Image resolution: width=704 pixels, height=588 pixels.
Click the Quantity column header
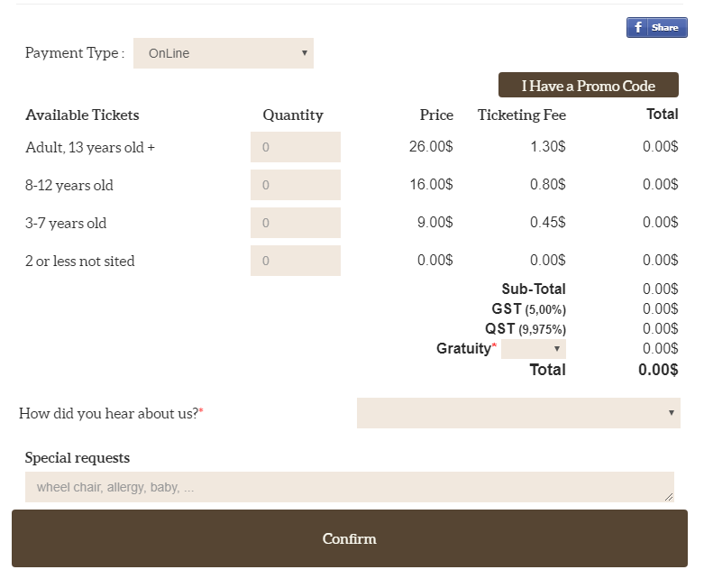293,115
